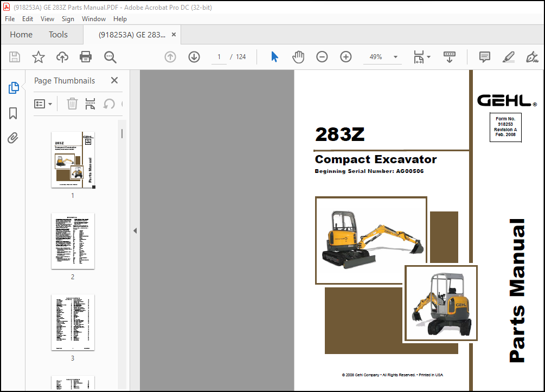The image size is (545, 392).
Task: Zoom in with the plus button
Action: pos(346,57)
